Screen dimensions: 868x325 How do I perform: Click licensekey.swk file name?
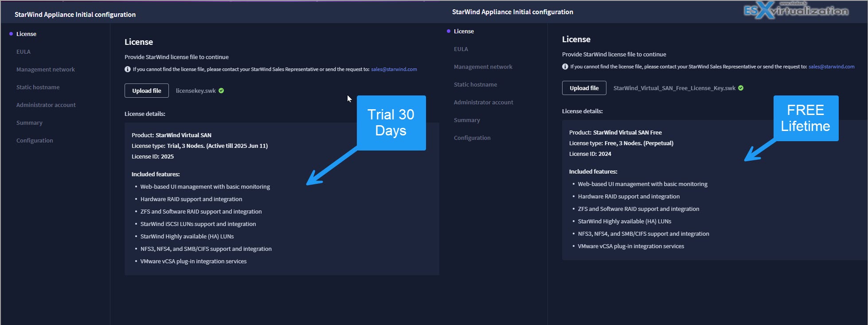[196, 91]
